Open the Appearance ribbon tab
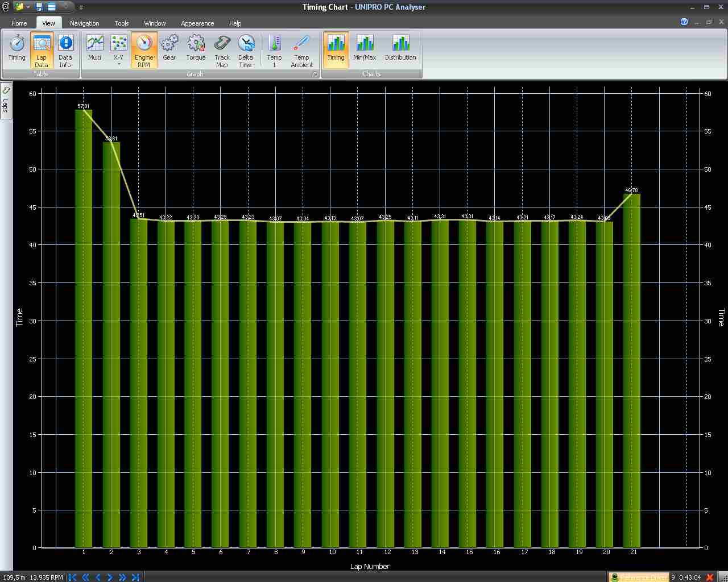728x582 pixels. 197,23
